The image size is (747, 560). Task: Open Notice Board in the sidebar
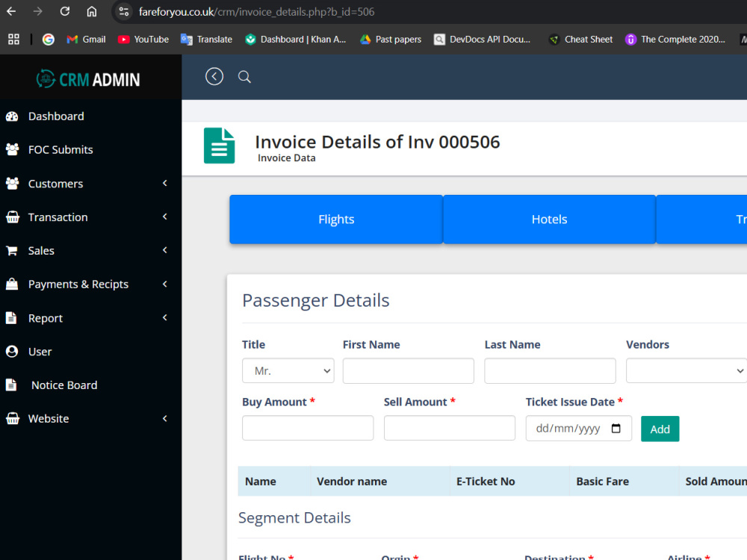click(x=64, y=385)
